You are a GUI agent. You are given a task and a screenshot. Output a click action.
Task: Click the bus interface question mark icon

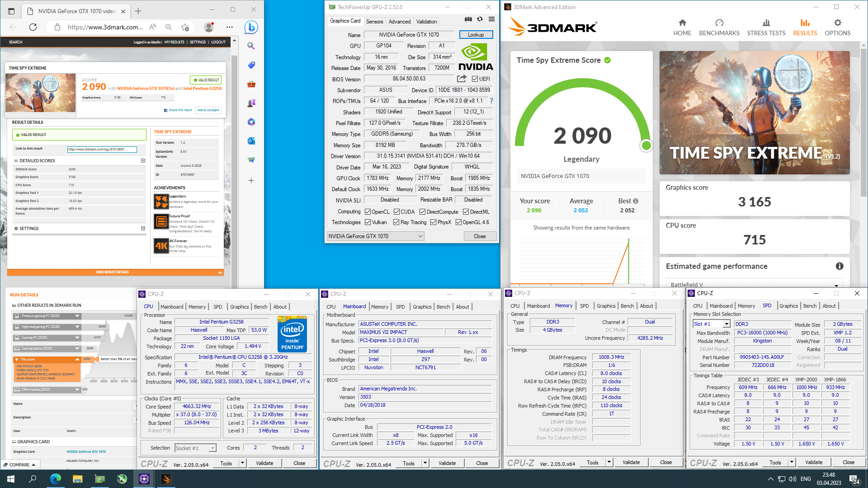tap(491, 101)
